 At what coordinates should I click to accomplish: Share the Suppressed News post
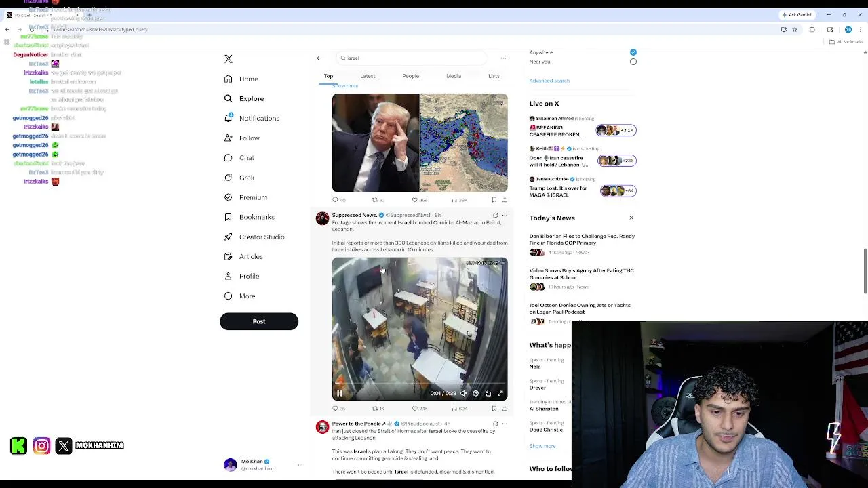point(505,409)
